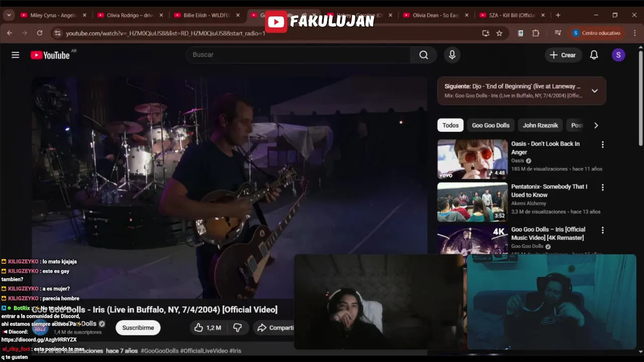Open the Akemi Alchemy channel name
Image resolution: width=644 pixels, height=362 pixels.
[x=529, y=204]
